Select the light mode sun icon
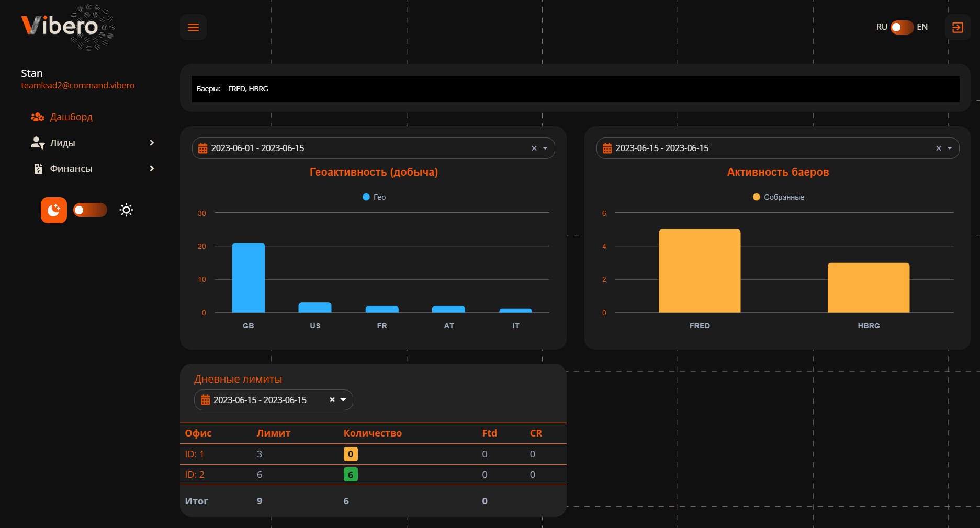The height and width of the screenshot is (528, 980). click(126, 210)
